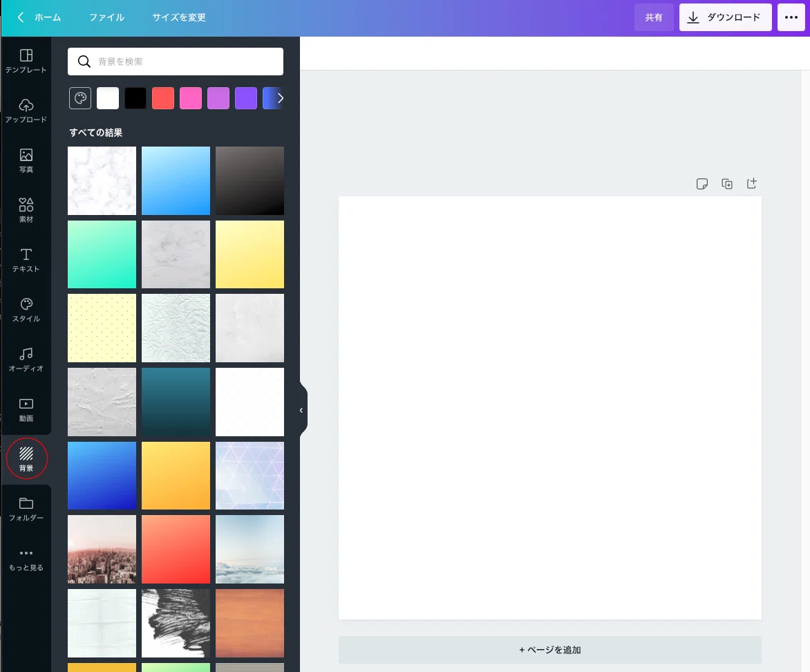Select the light blue gradient background
The image size is (810, 672).
tap(176, 181)
